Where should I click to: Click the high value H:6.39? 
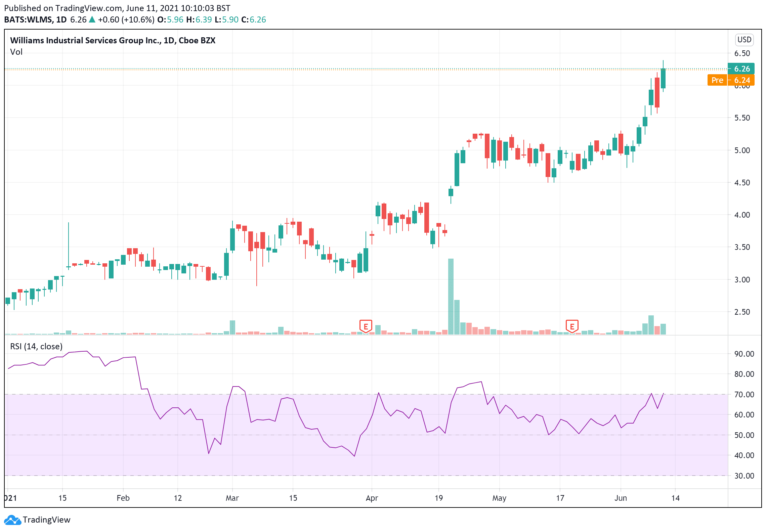pyautogui.click(x=199, y=19)
